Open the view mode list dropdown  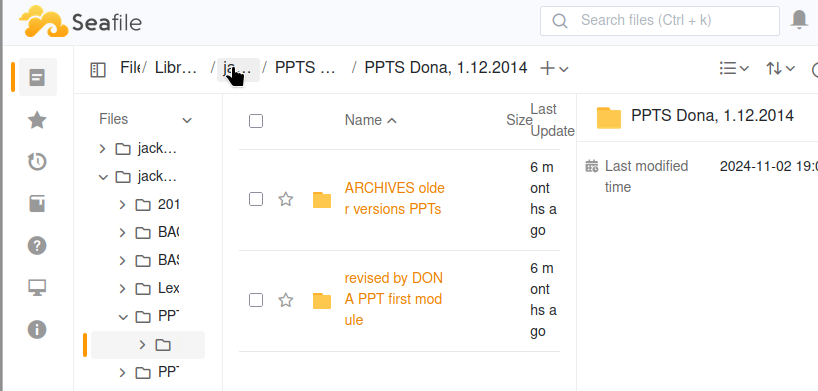734,68
